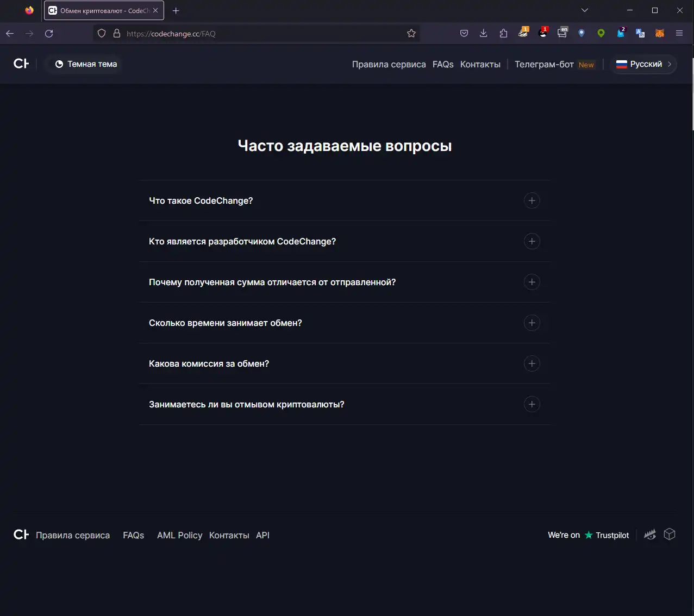Open the MetaMask fox extension
The image size is (694, 616).
[660, 34]
